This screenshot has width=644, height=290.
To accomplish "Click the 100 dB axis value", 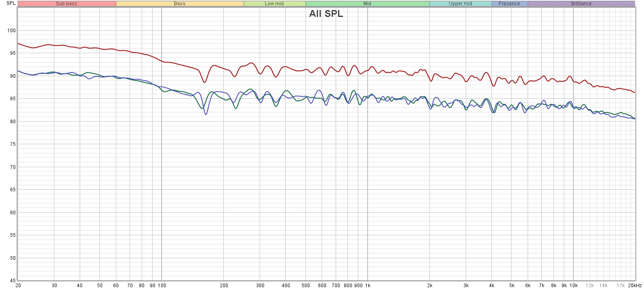I will pos(11,31).
